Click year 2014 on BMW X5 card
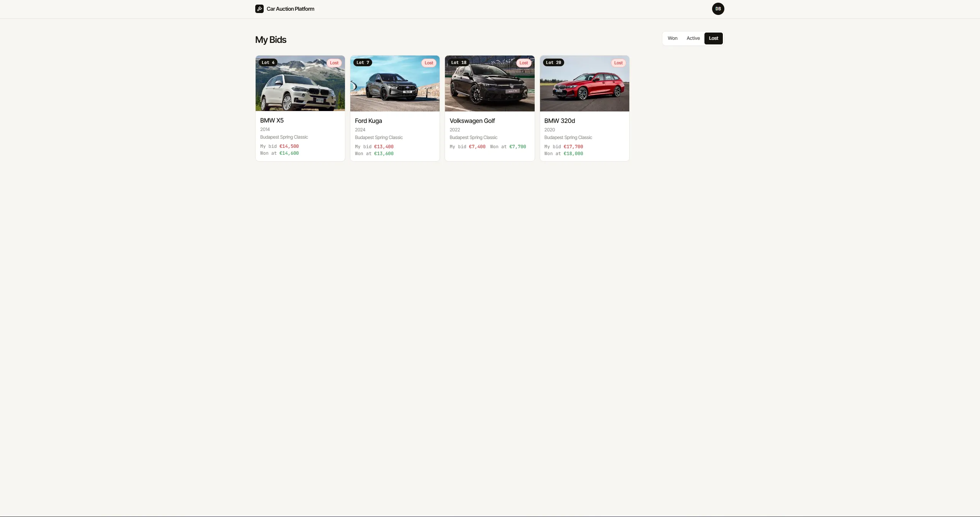The width and height of the screenshot is (980, 517). click(265, 129)
